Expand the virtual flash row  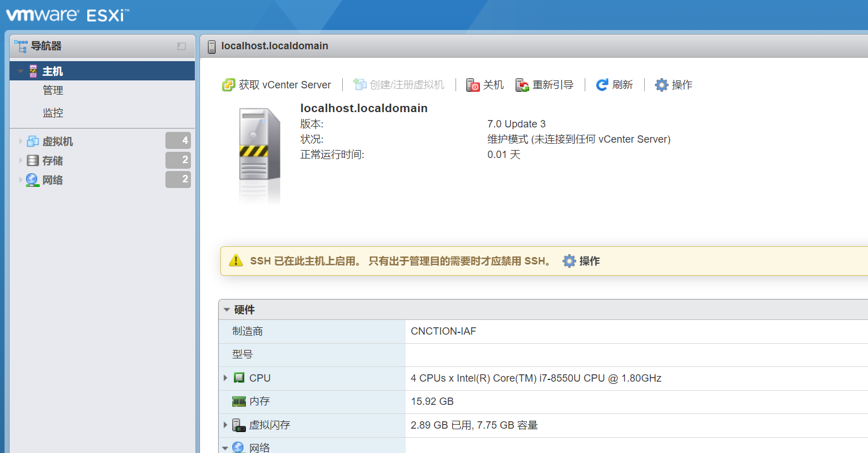pos(225,425)
